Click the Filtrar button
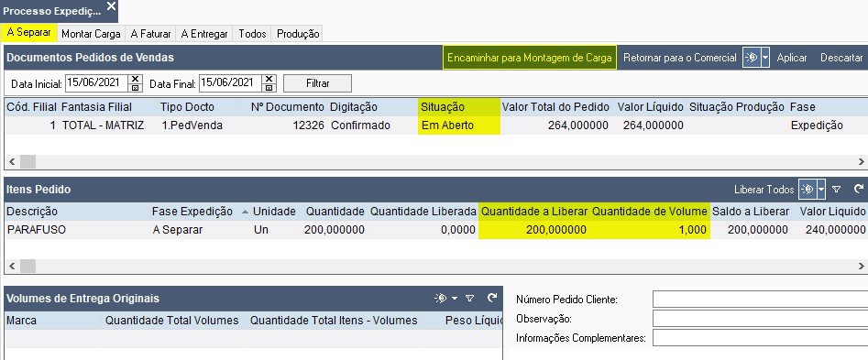This screenshot has width=868, height=360. point(317,83)
